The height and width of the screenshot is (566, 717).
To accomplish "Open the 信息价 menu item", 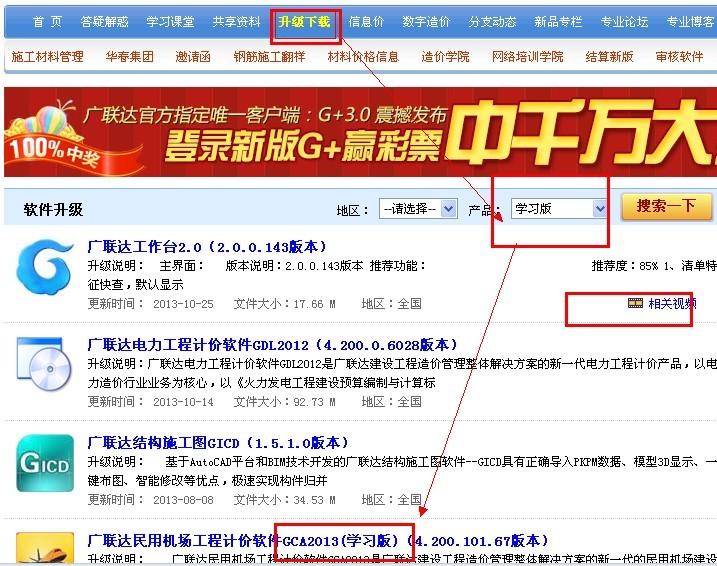I will (x=366, y=22).
